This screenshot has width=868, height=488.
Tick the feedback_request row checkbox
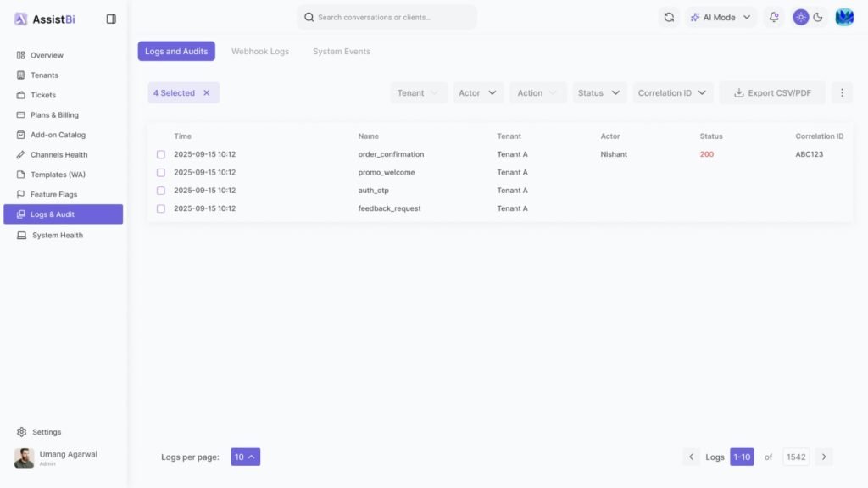pyautogui.click(x=161, y=208)
